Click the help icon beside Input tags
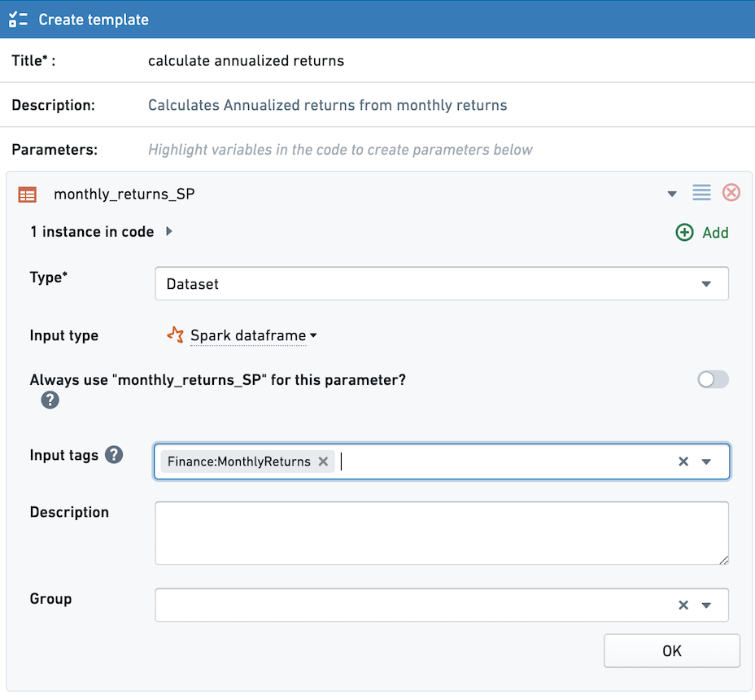Screen dimensions: 755x700 114,454
